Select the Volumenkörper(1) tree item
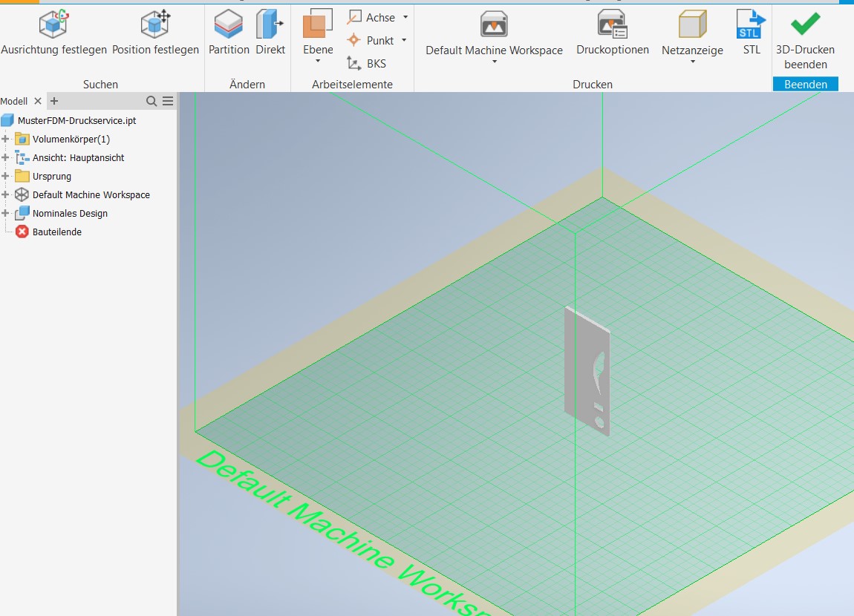This screenshot has width=854, height=616. point(71,139)
